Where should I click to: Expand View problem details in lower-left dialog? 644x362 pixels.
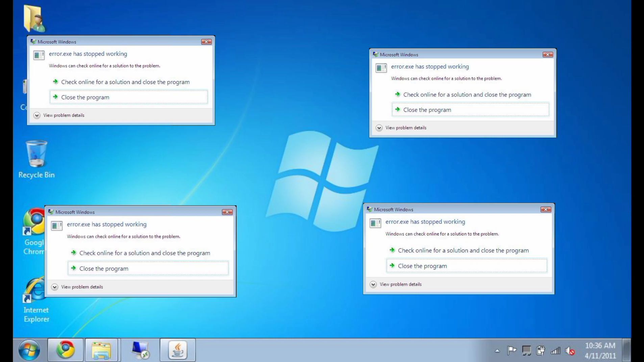77,287
